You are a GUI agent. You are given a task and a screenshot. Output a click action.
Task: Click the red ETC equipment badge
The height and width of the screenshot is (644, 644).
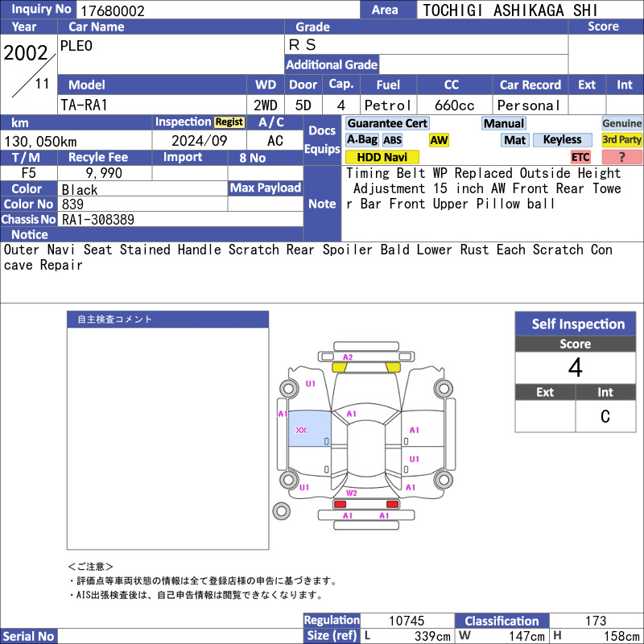pyautogui.click(x=580, y=157)
